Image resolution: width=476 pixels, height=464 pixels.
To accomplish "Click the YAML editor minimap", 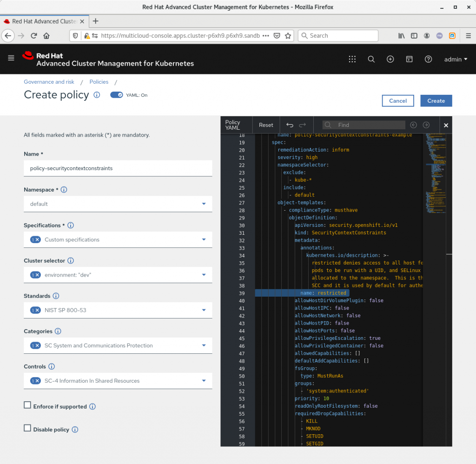I will click(436, 173).
